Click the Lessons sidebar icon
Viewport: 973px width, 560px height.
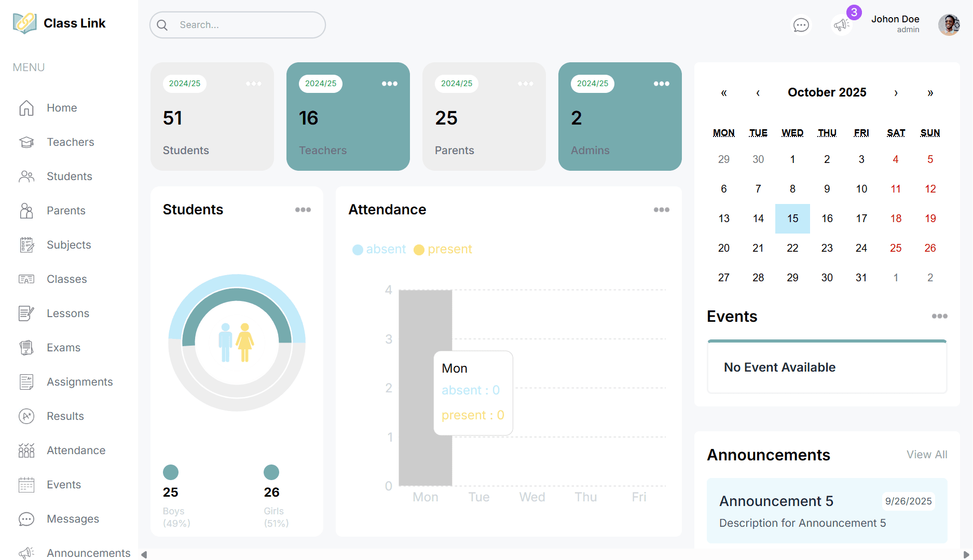[26, 313]
